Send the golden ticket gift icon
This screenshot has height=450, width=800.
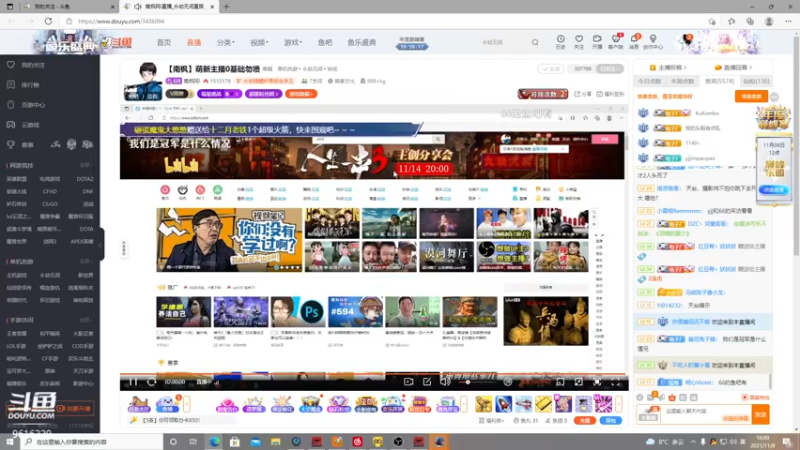(x=543, y=404)
